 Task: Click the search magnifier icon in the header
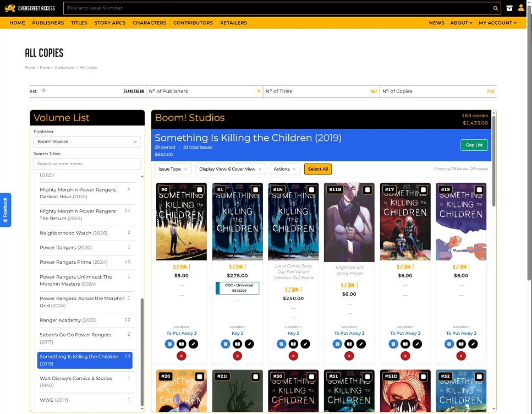pyautogui.click(x=495, y=8)
